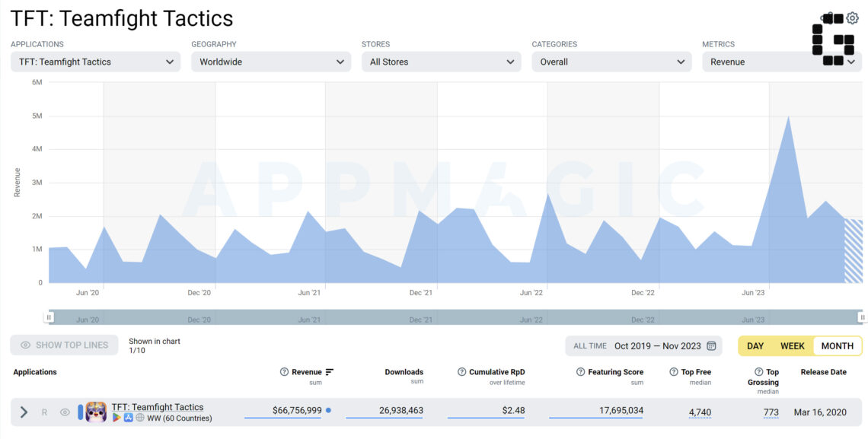Click the TFT penguin app icon
The height and width of the screenshot is (439, 868).
point(97,412)
